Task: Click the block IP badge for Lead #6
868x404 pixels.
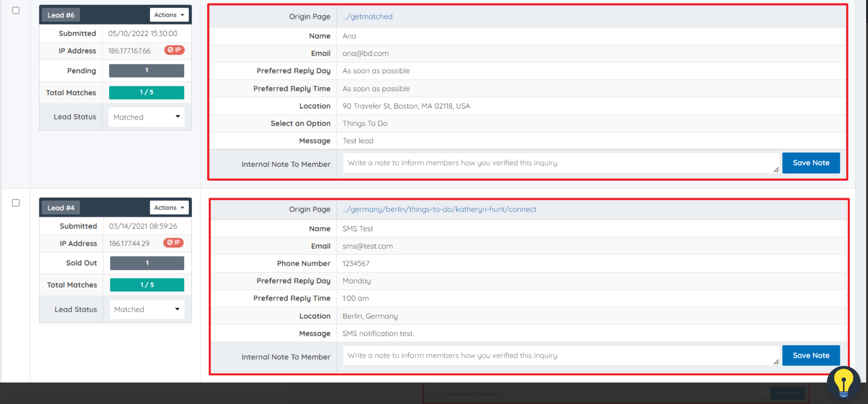Action: pos(174,50)
